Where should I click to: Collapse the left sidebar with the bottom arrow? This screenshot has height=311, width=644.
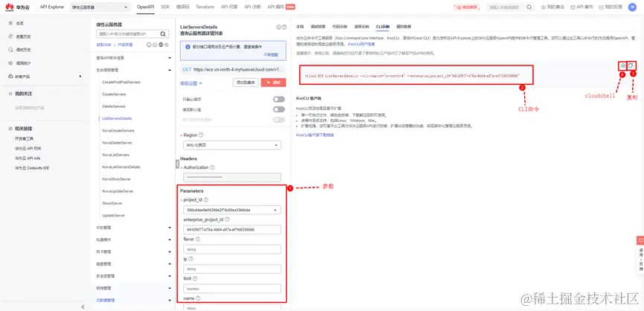point(83,307)
